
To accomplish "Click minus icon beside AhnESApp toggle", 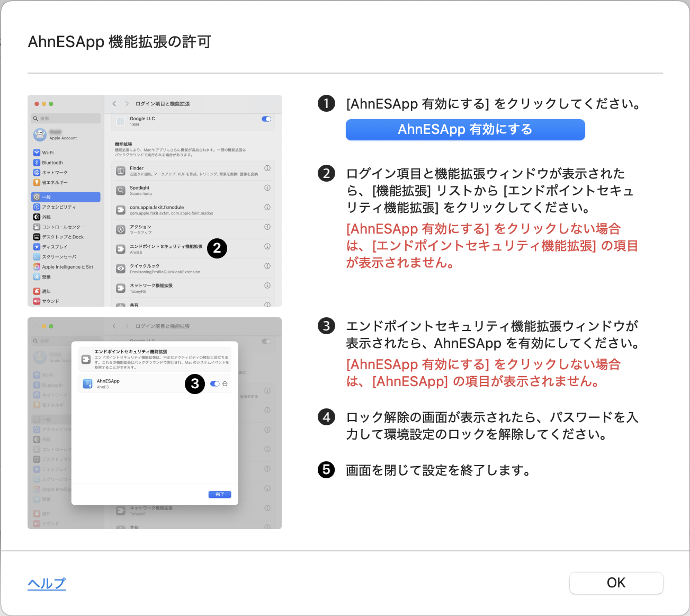I will pos(225,383).
